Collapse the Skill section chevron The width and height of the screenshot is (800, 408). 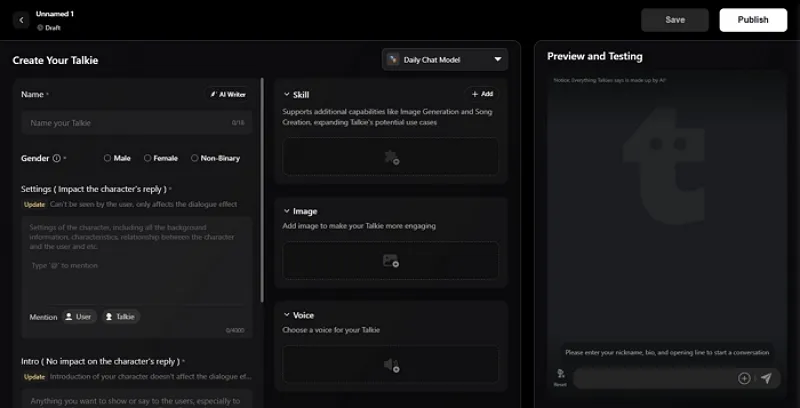point(286,94)
